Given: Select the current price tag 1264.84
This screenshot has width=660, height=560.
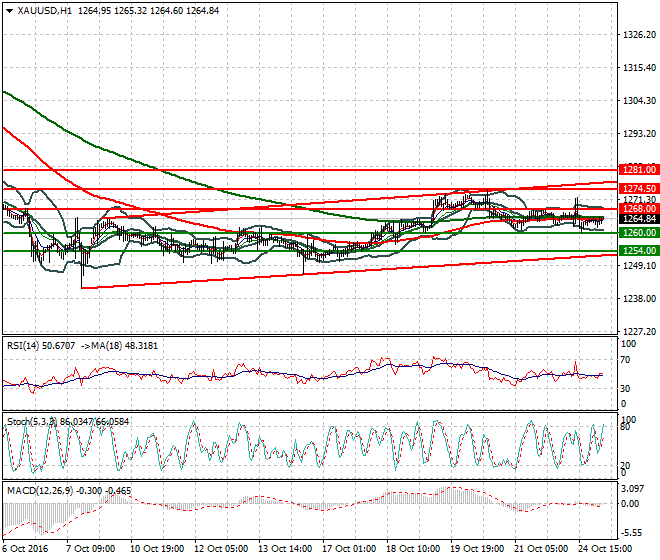Looking at the screenshot, I should [x=639, y=219].
